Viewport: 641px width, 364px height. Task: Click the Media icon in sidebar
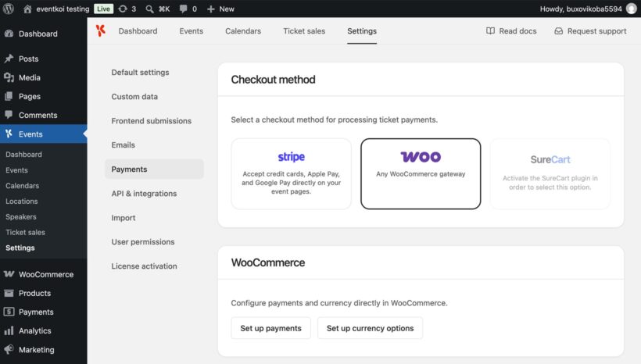click(9, 77)
